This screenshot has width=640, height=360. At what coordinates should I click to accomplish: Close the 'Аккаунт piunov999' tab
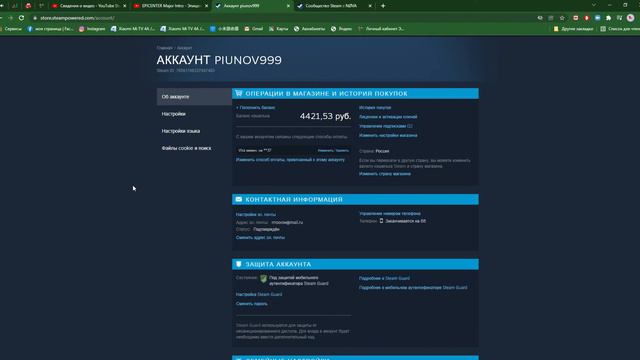coord(288,6)
